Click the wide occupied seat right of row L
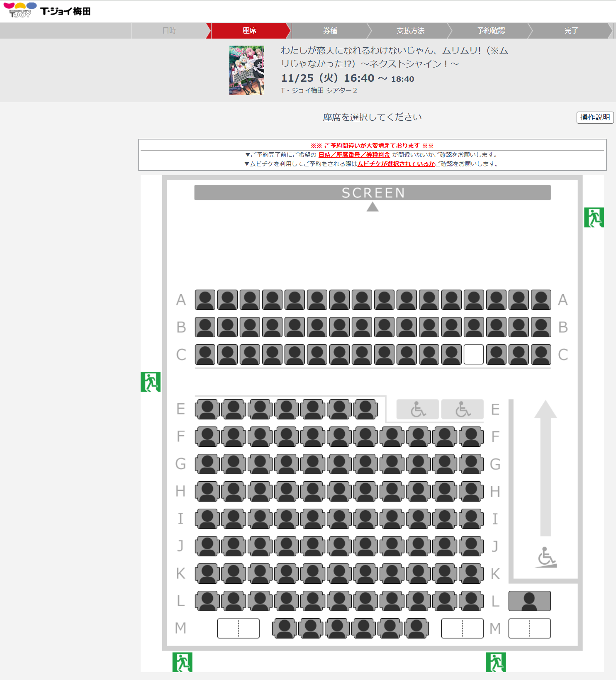This screenshot has width=616, height=680. [530, 601]
